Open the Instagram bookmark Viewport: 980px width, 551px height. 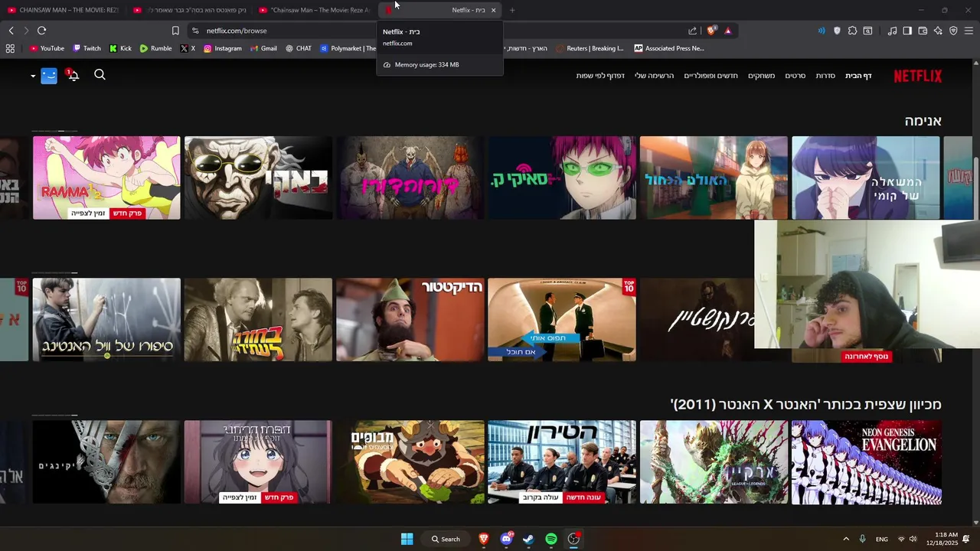[223, 48]
